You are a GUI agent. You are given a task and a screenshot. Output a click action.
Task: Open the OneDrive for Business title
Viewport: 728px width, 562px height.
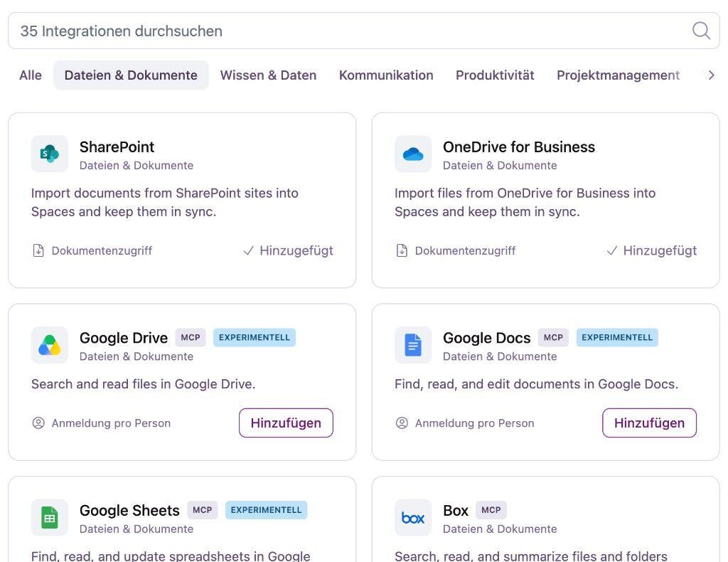pos(518,147)
